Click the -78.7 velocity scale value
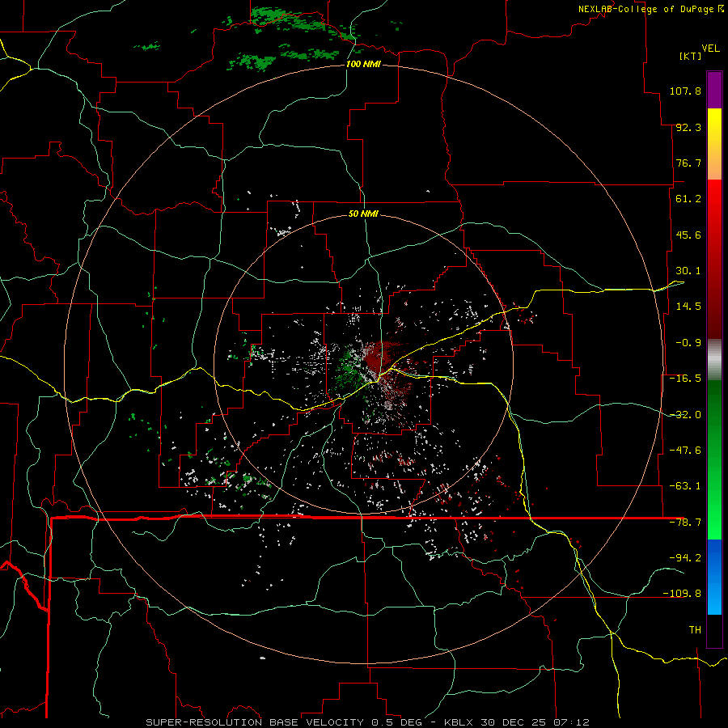 click(685, 523)
